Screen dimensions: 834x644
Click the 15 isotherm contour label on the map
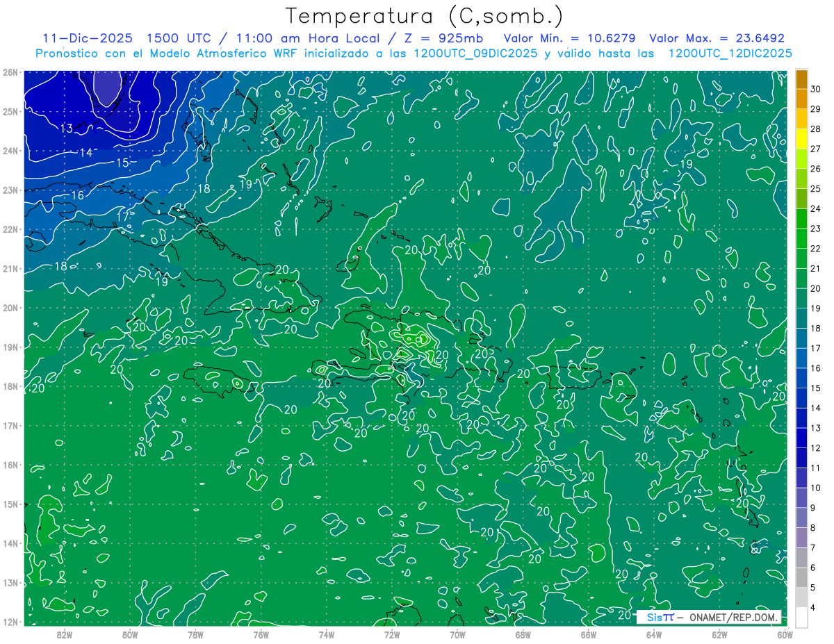tap(122, 163)
